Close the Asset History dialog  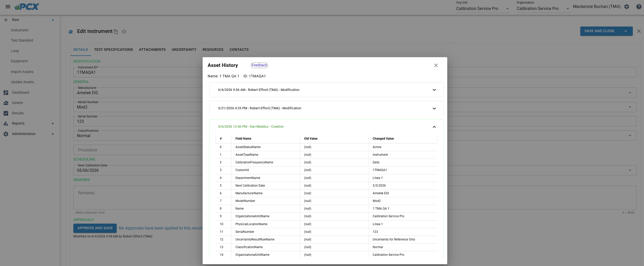point(436,65)
